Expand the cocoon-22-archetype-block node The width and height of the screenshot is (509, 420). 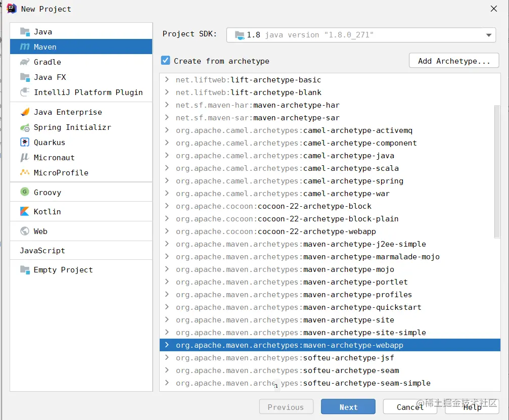pyautogui.click(x=167, y=206)
